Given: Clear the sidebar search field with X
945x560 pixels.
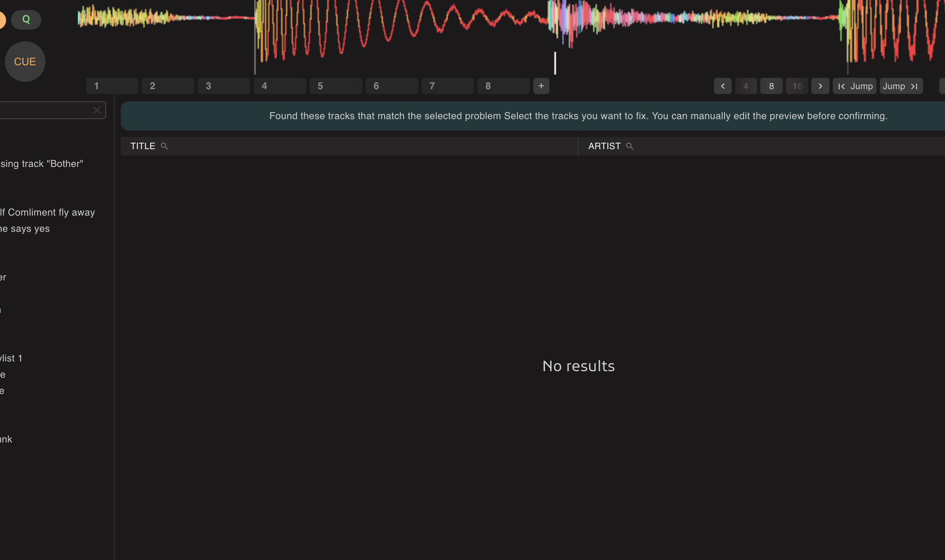Looking at the screenshot, I should pyautogui.click(x=97, y=110).
